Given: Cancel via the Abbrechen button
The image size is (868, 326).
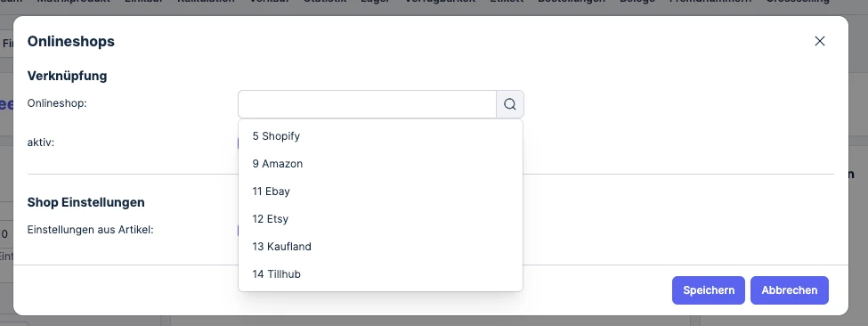Looking at the screenshot, I should (790, 290).
